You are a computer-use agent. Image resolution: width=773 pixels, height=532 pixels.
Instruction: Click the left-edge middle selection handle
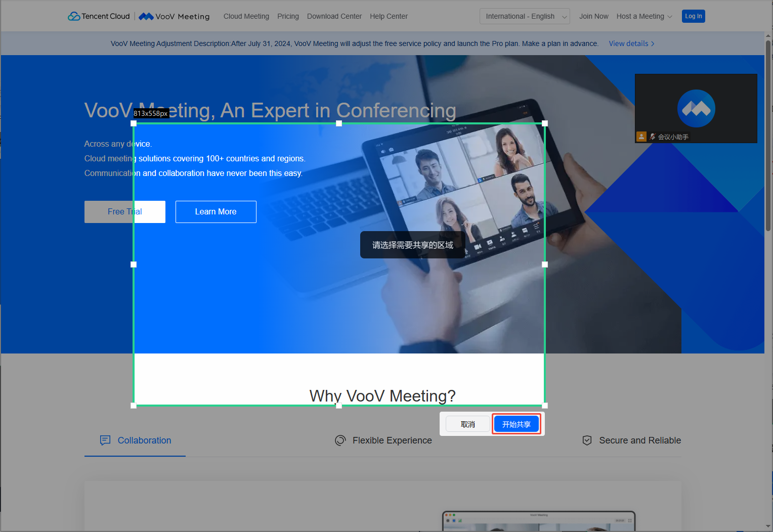[x=134, y=264]
